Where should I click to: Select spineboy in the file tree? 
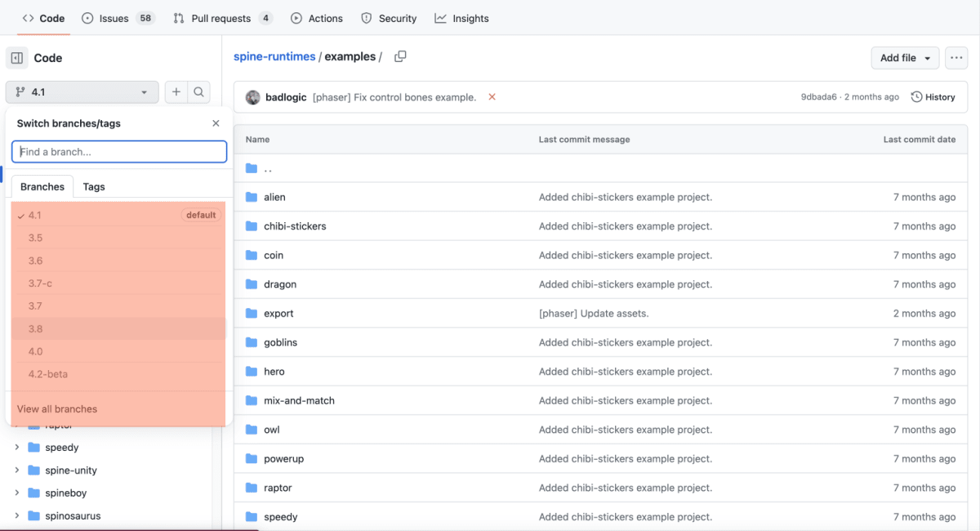coord(66,493)
